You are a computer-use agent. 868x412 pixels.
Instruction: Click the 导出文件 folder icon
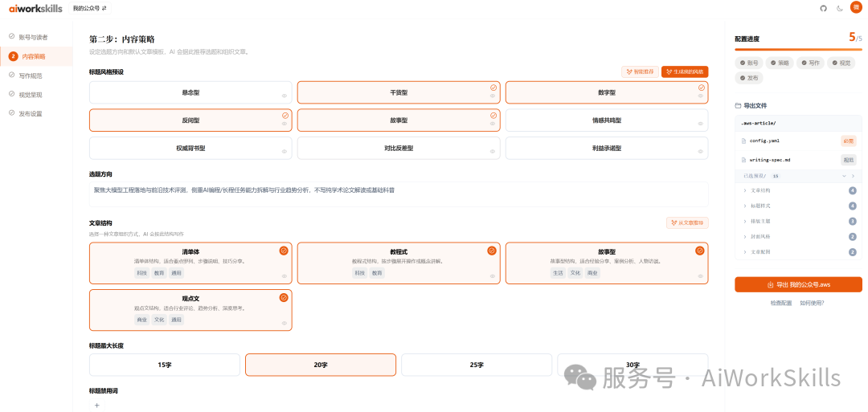click(x=737, y=106)
